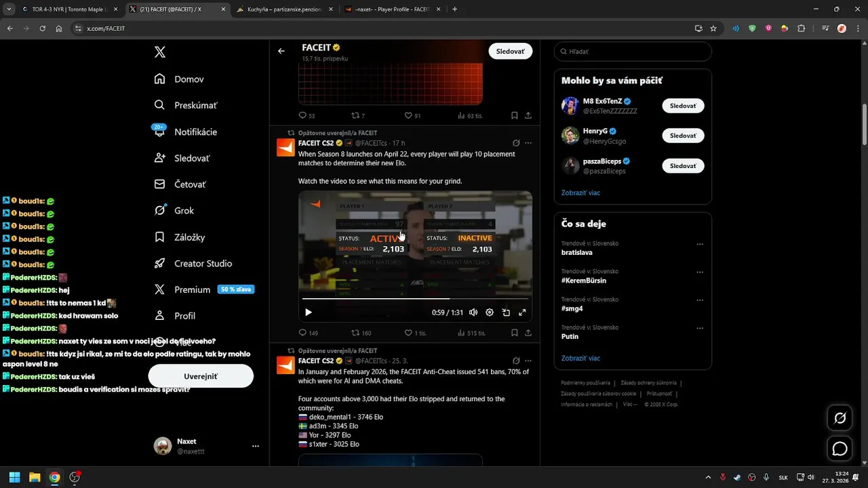Reply to the top post (53 comments)
Viewport: 868px width, 488px height.
click(x=307, y=115)
